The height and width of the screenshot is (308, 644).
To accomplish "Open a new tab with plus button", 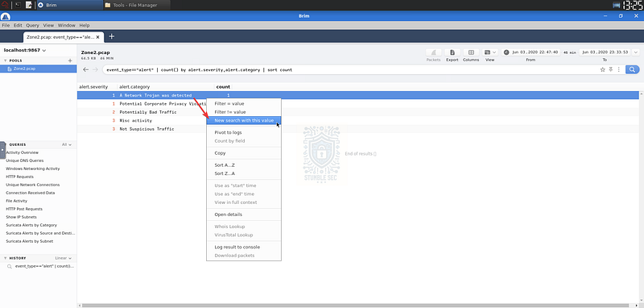I will [x=111, y=36].
